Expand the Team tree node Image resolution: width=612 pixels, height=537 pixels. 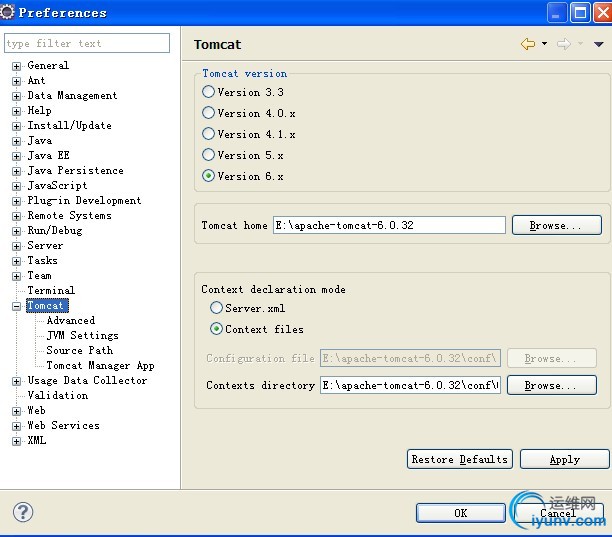(x=16, y=276)
